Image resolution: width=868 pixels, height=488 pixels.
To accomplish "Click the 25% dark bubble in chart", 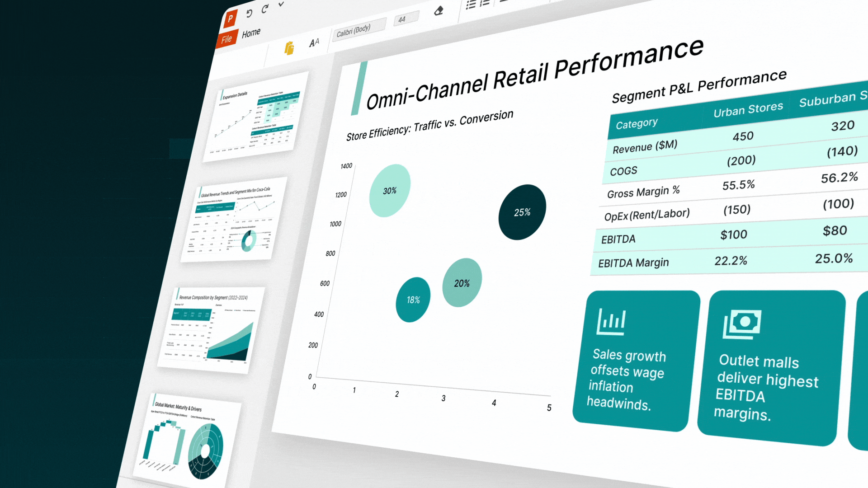I will 522,212.
